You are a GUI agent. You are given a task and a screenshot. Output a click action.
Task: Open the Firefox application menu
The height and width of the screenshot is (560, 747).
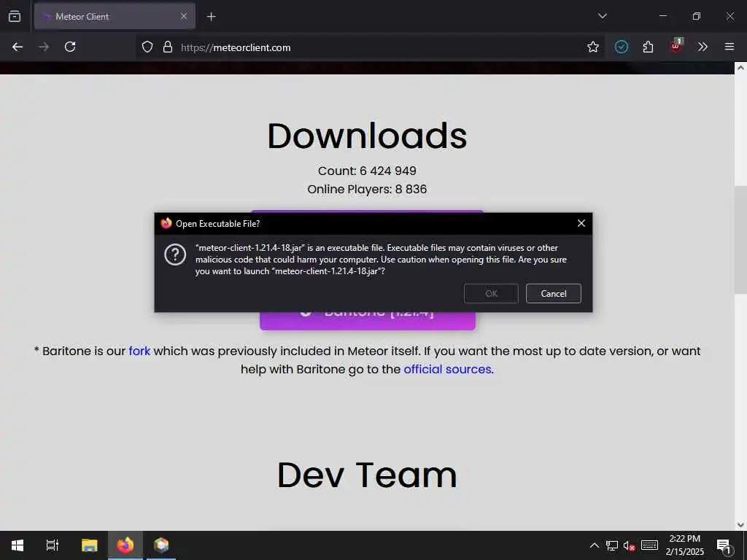(729, 47)
